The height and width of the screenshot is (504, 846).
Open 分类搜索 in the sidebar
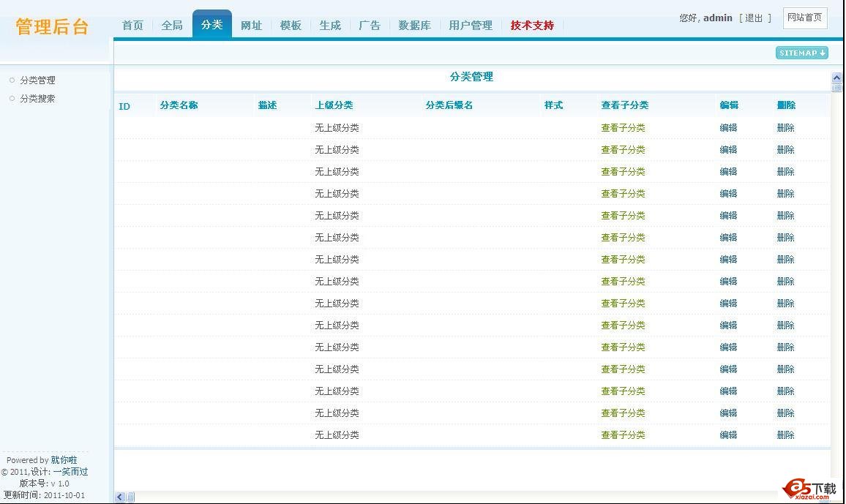point(37,99)
